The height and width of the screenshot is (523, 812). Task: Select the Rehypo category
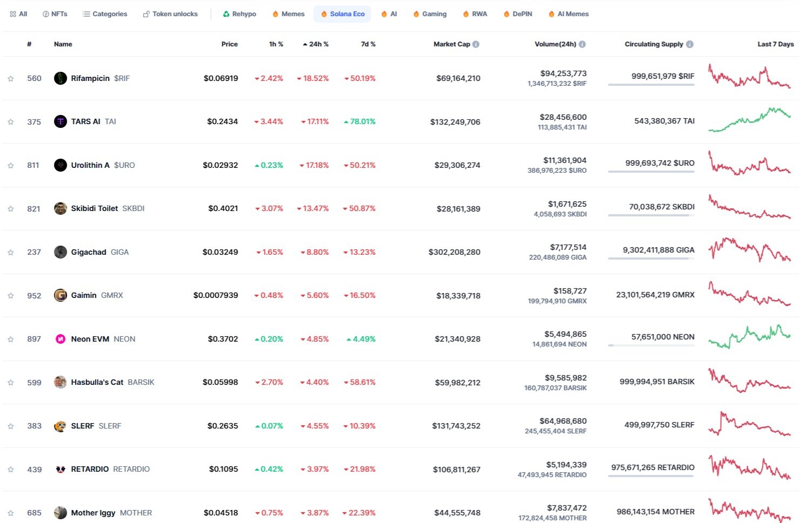(239, 14)
